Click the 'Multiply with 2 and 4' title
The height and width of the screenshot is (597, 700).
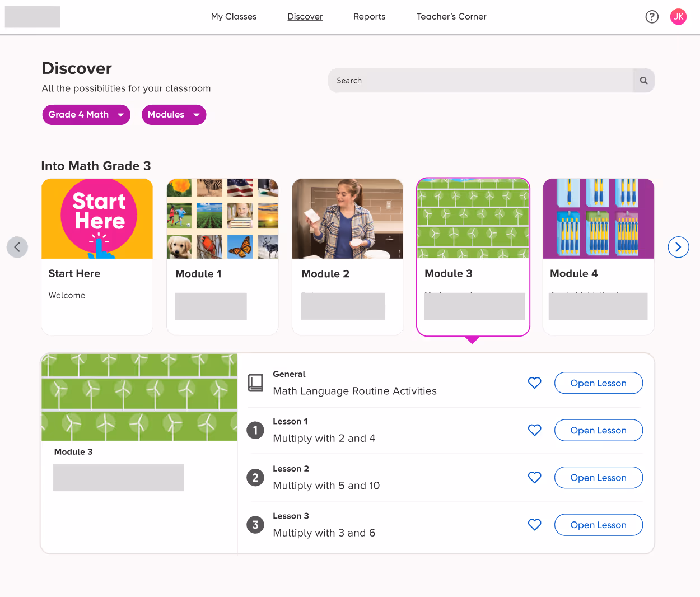[324, 439]
